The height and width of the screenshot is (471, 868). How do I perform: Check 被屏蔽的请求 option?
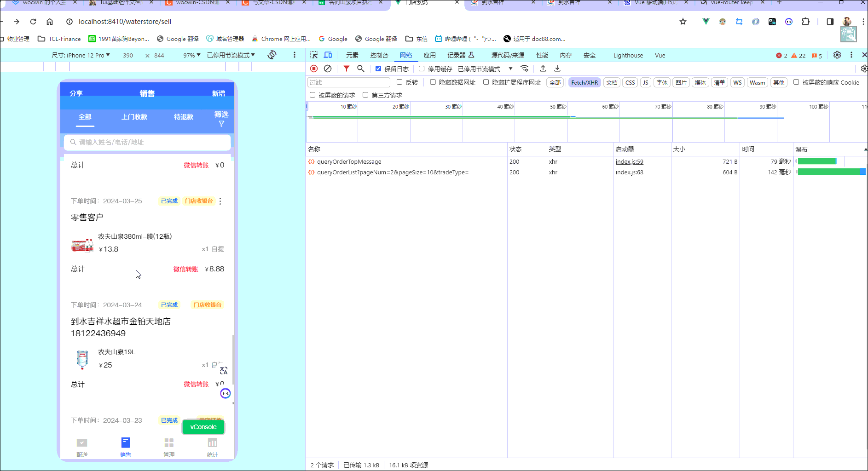tap(312, 95)
